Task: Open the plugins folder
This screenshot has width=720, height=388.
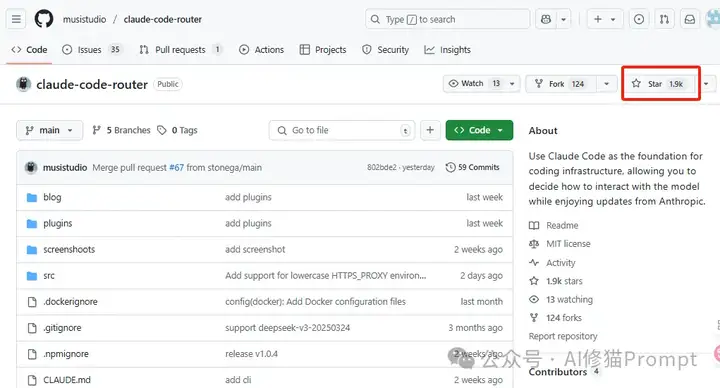Action: [58, 223]
